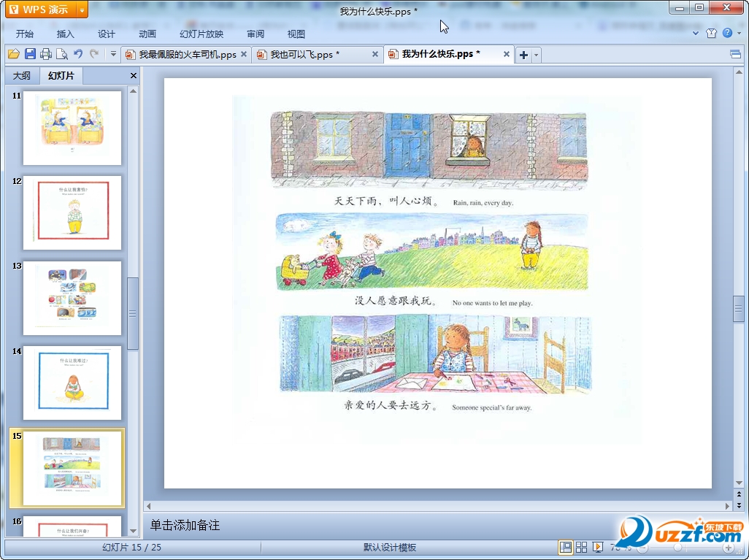The width and height of the screenshot is (749, 560).
Task: Close the 我也可以飞.pps tab
Action: tap(375, 55)
